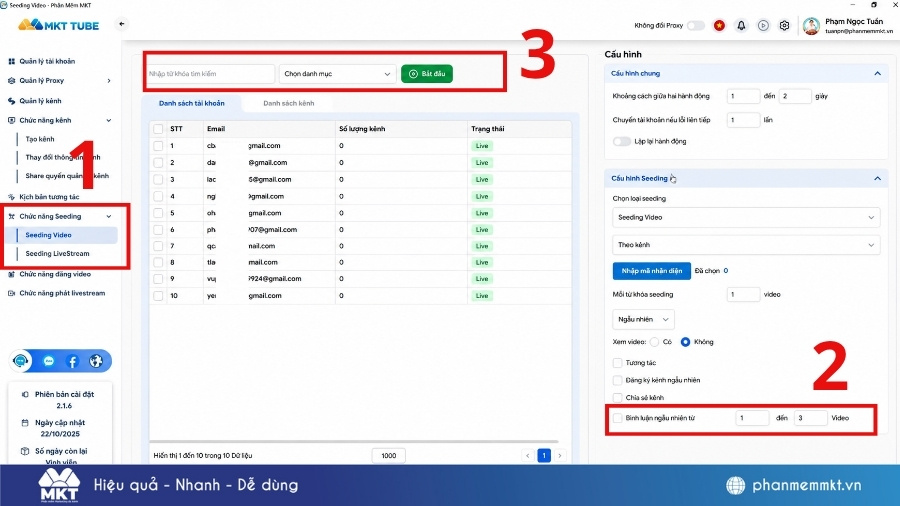Click Phiên bản cài đặt icon
The width and height of the screenshot is (900, 506).
25,395
